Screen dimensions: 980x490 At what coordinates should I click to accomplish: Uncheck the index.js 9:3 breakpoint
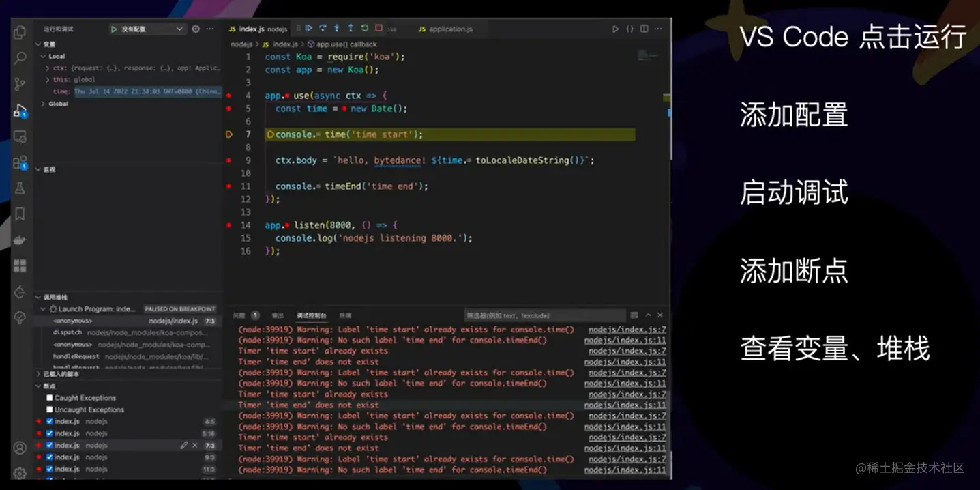pyautogui.click(x=50, y=457)
